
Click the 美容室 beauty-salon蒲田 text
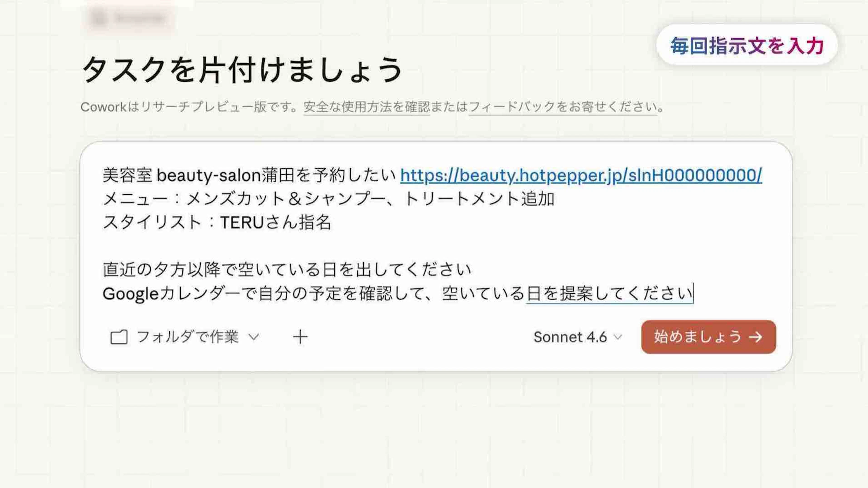(x=249, y=175)
